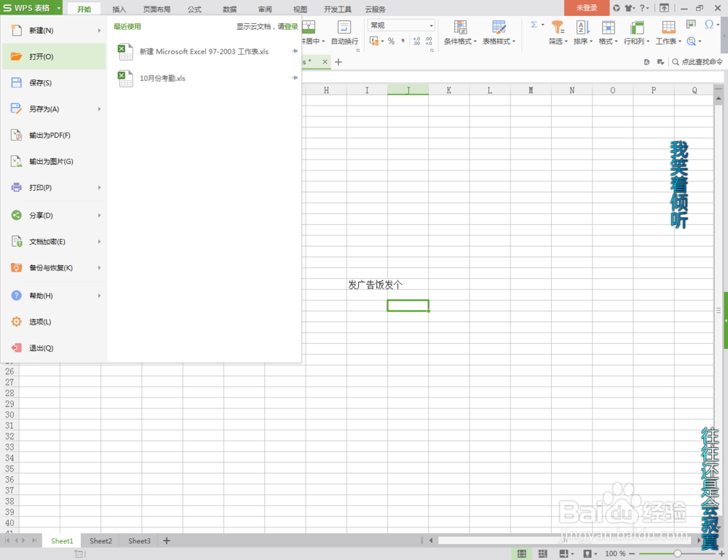The width and height of the screenshot is (728, 560).
Task: Select Open (打开) menu entry
Action: [54, 56]
